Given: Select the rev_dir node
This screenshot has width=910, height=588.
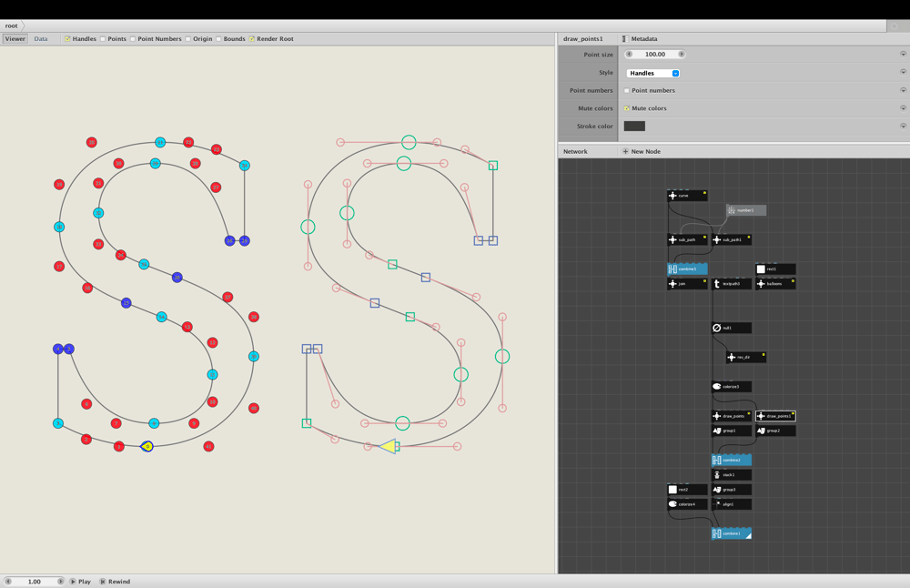Looking at the screenshot, I should click(x=746, y=357).
